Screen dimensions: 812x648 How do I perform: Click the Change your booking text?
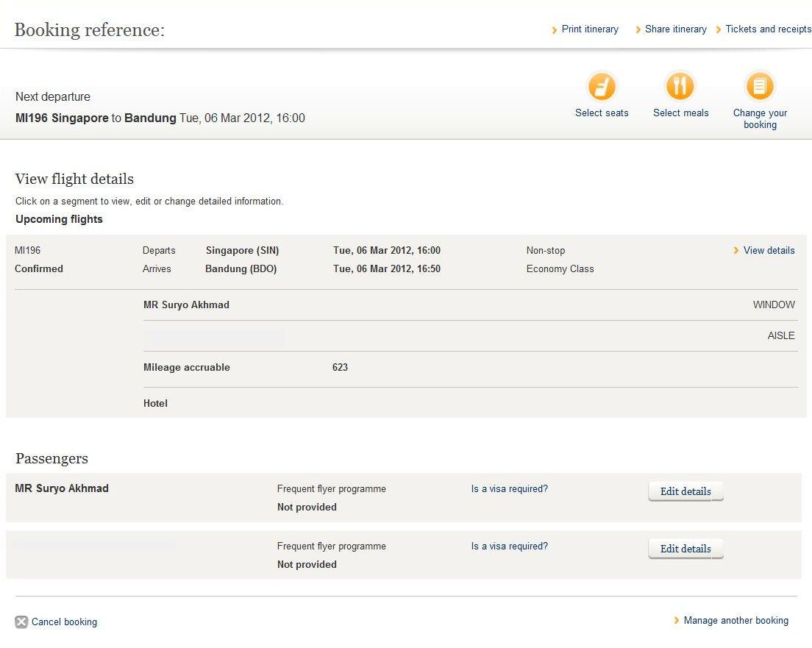[760, 119]
